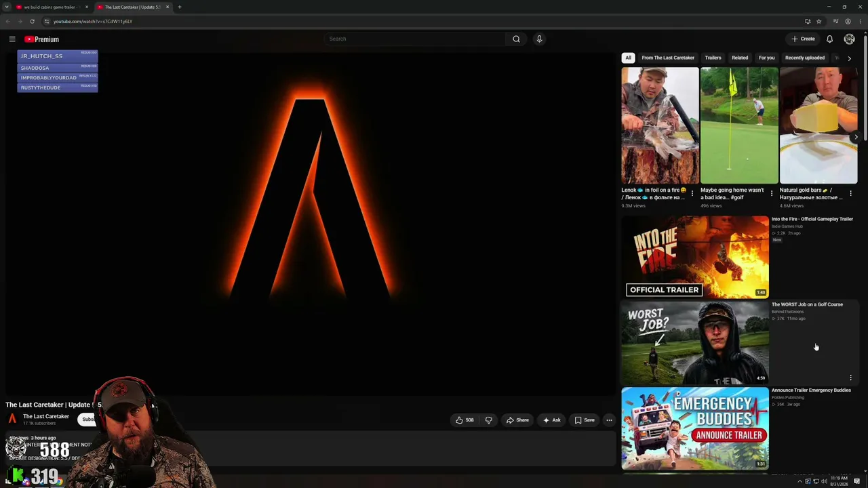Open the taskbar volume icon
This screenshot has height=488, width=868.
click(824, 481)
